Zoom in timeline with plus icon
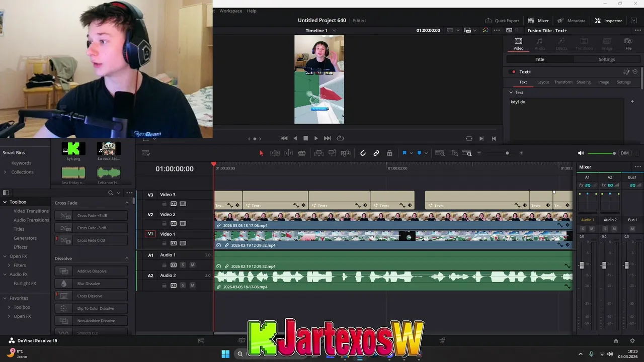The width and height of the screenshot is (644, 362). tap(521, 153)
